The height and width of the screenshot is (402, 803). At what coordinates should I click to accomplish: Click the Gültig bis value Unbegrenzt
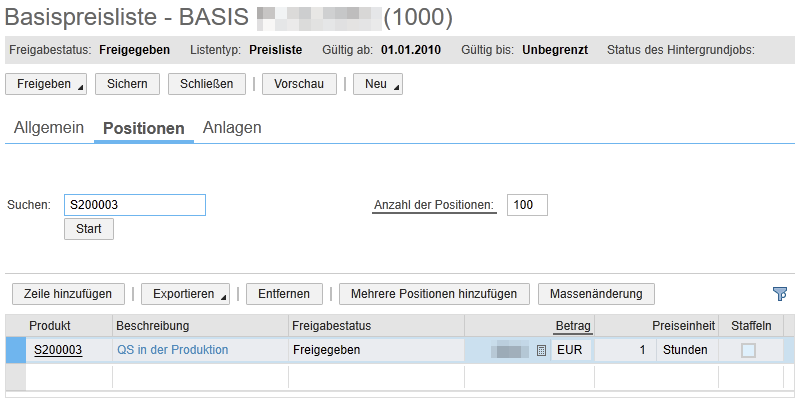click(555, 50)
